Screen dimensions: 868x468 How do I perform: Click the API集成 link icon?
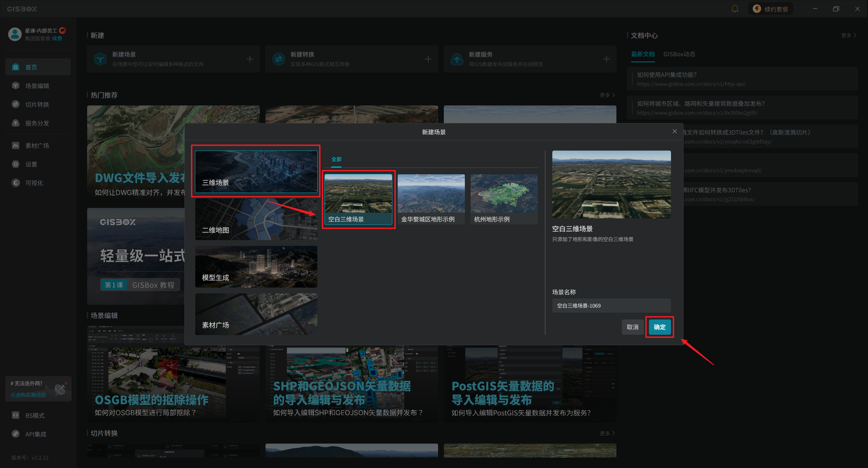pyautogui.click(x=16, y=434)
